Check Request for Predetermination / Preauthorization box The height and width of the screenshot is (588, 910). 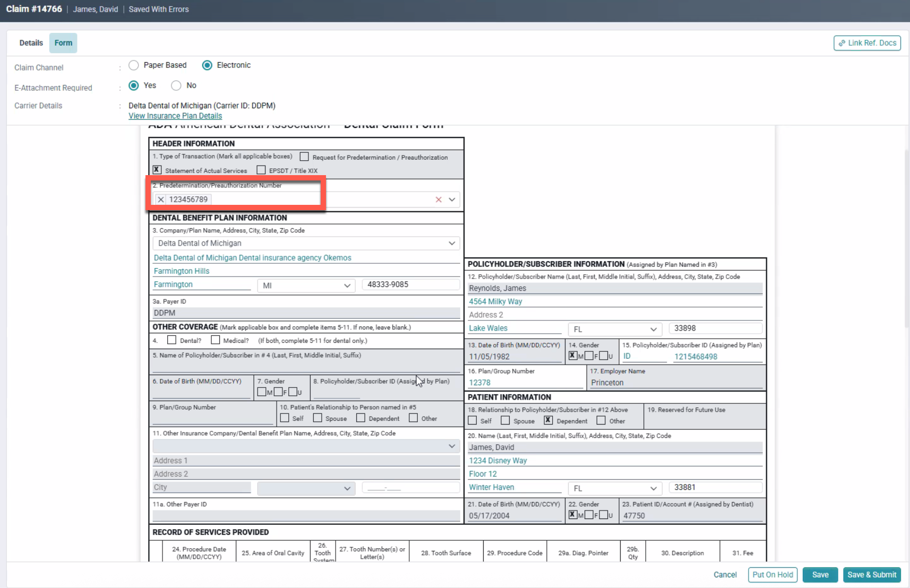tap(304, 157)
